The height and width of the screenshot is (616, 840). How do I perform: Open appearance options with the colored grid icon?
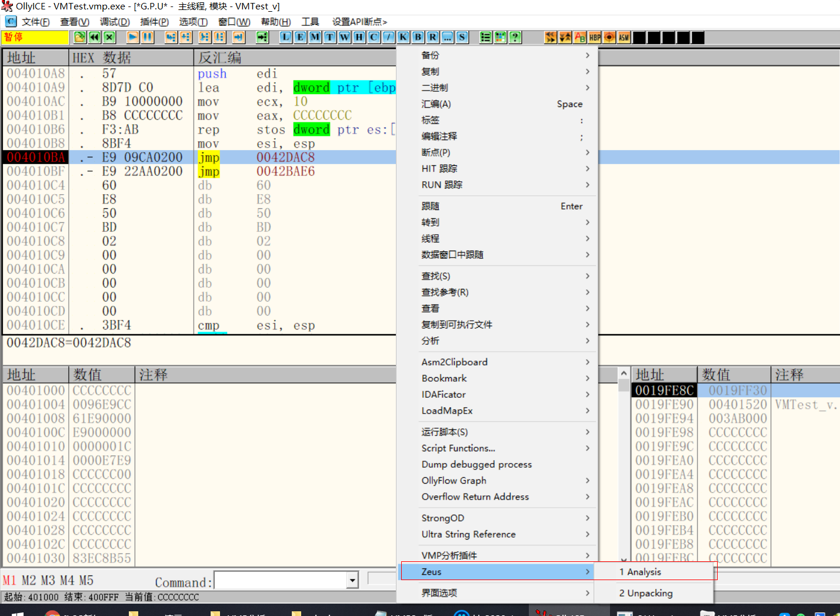click(499, 36)
